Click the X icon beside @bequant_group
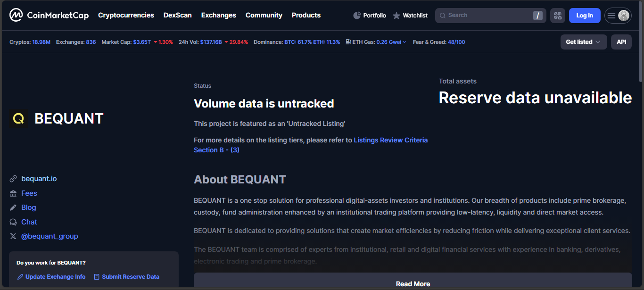This screenshot has width=644, height=290. (x=13, y=236)
